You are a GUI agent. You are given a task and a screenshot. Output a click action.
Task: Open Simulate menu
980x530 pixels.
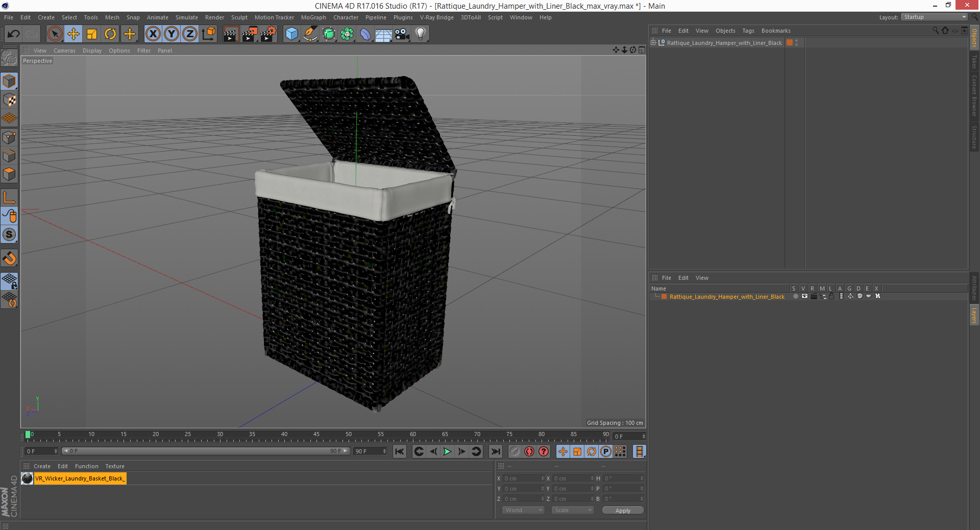pyautogui.click(x=186, y=17)
